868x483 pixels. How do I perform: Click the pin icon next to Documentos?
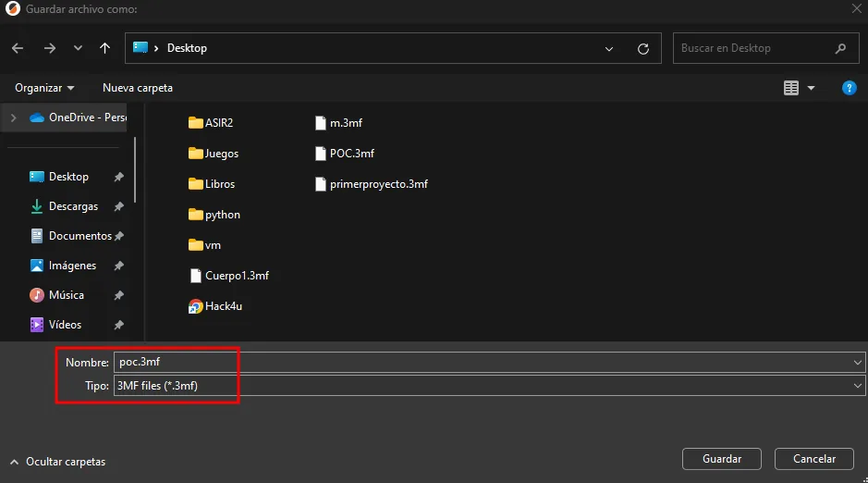tap(118, 236)
